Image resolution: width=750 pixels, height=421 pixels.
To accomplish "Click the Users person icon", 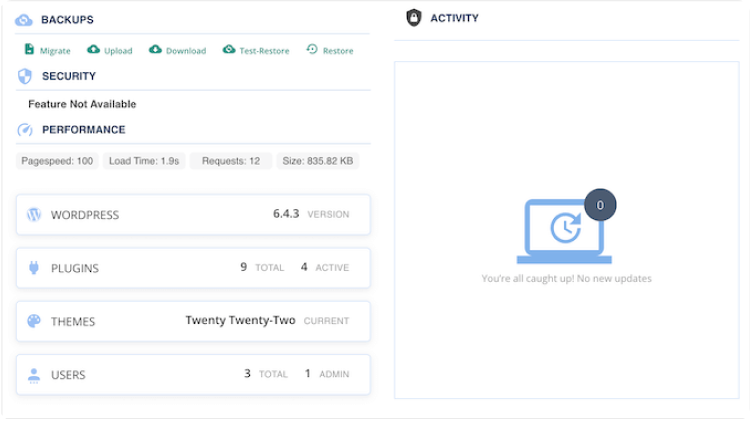I will pos(34,375).
